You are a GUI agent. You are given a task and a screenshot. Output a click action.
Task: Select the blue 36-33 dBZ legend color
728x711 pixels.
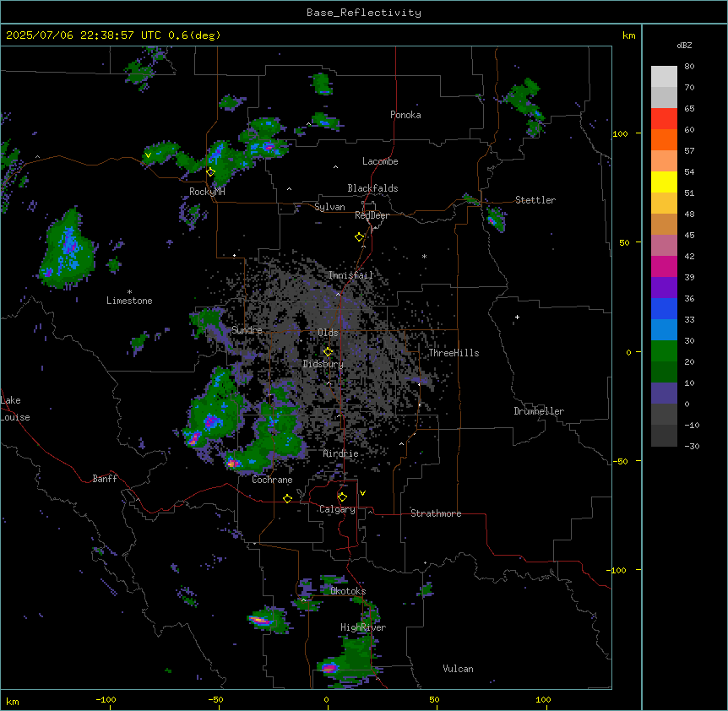click(x=664, y=308)
